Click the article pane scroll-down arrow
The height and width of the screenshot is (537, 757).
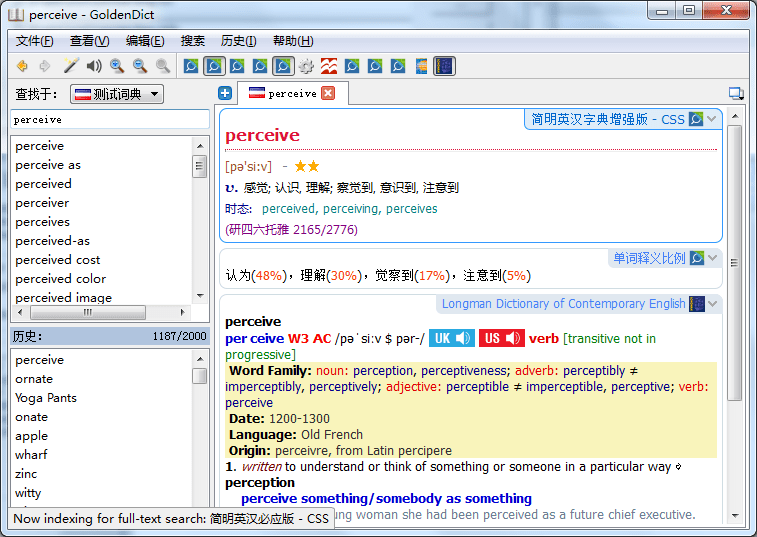[735, 516]
